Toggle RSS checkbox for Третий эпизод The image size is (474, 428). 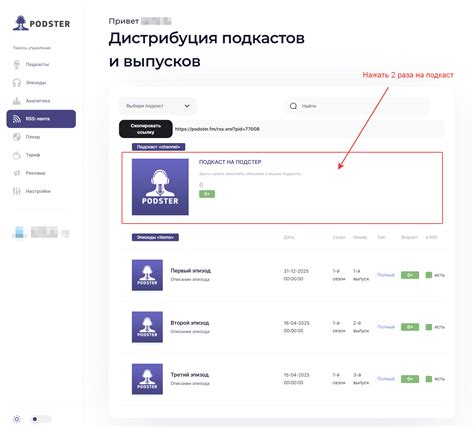coord(429,379)
